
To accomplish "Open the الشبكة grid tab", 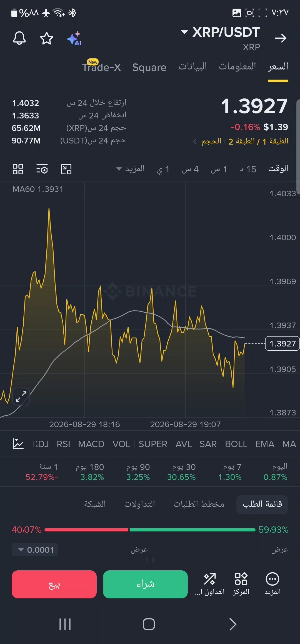I will 95,504.
